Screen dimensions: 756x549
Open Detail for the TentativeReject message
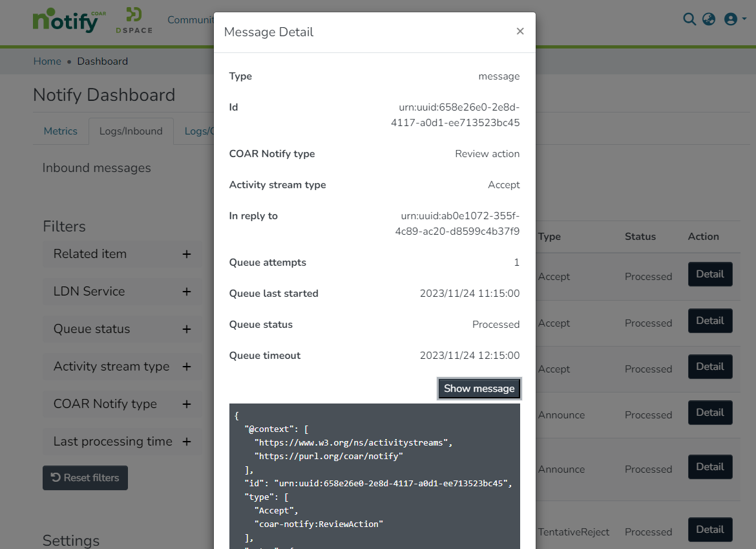tap(709, 530)
